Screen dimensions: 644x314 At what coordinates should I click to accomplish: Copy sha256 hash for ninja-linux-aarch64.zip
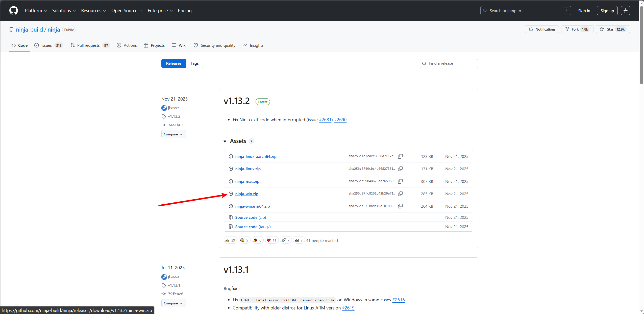pos(400,156)
